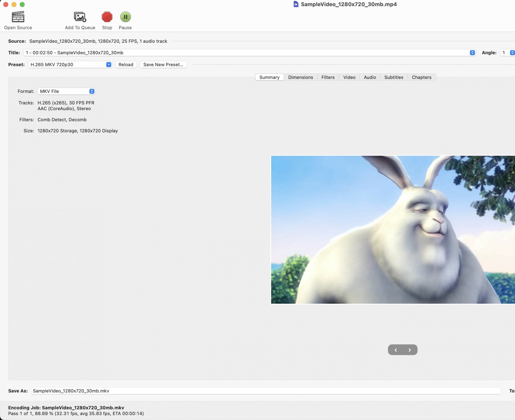Pause the encoding job
The width and height of the screenshot is (515, 420).
[x=125, y=17]
